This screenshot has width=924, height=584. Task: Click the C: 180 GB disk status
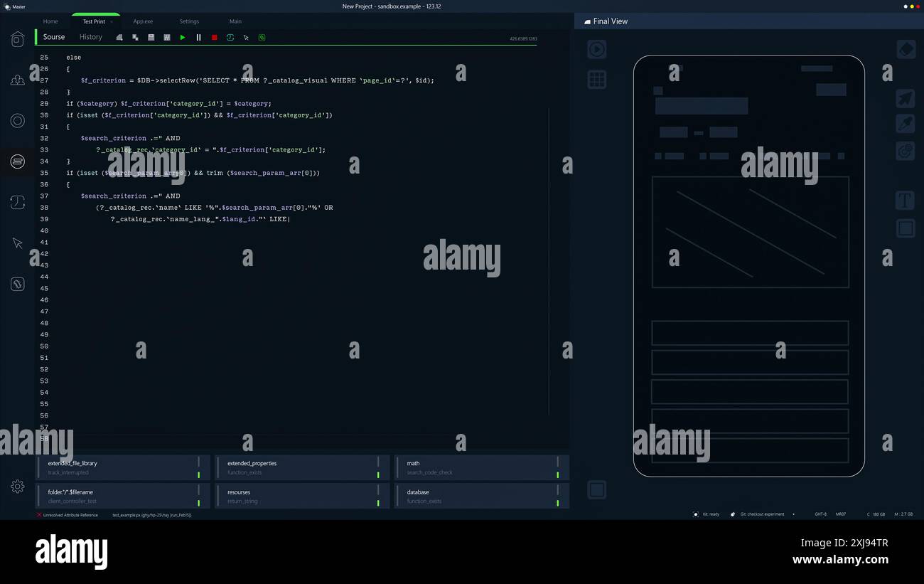pyautogui.click(x=876, y=514)
